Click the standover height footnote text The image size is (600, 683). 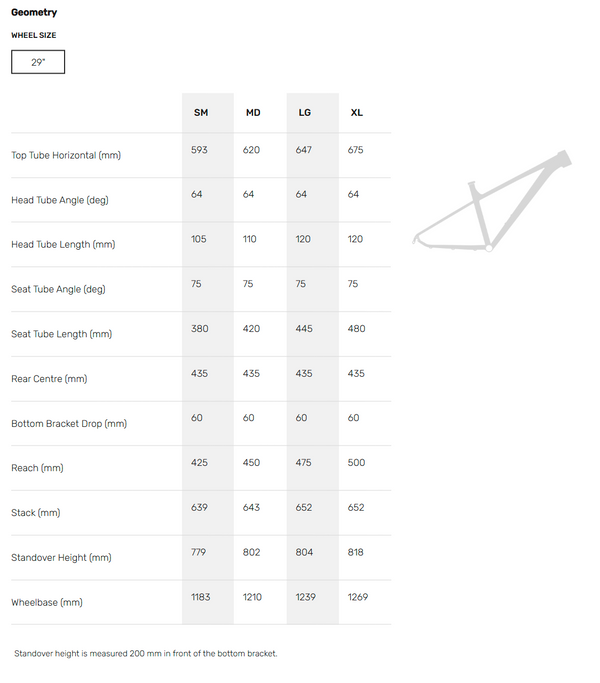tap(146, 654)
